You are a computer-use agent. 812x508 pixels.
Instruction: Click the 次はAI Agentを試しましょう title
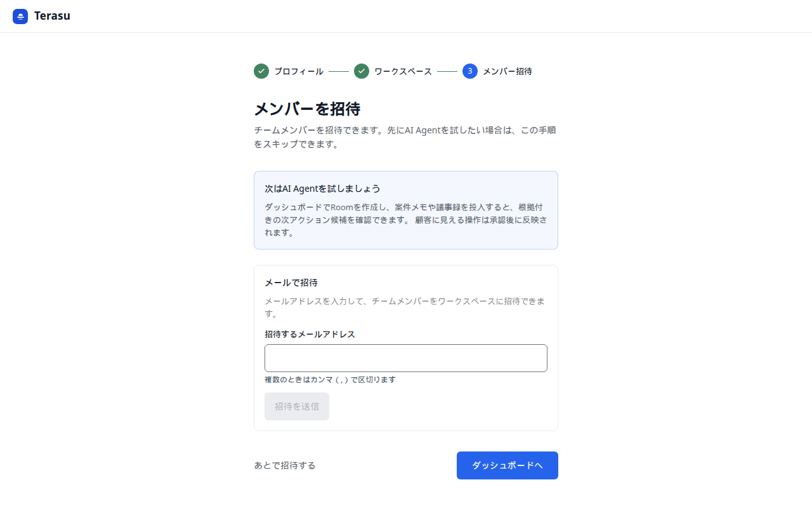[322, 189]
